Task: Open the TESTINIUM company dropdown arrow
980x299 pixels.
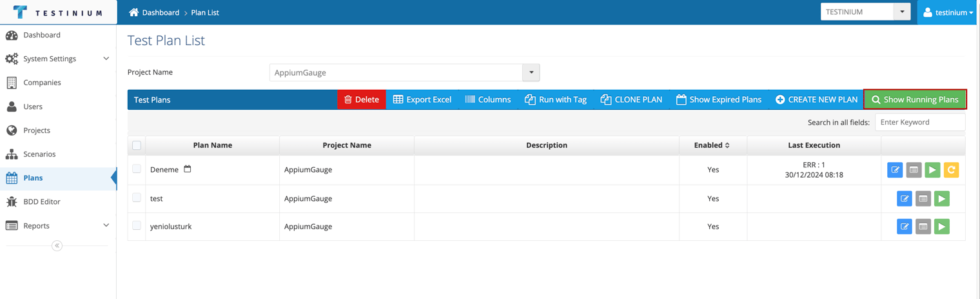Action: click(902, 12)
